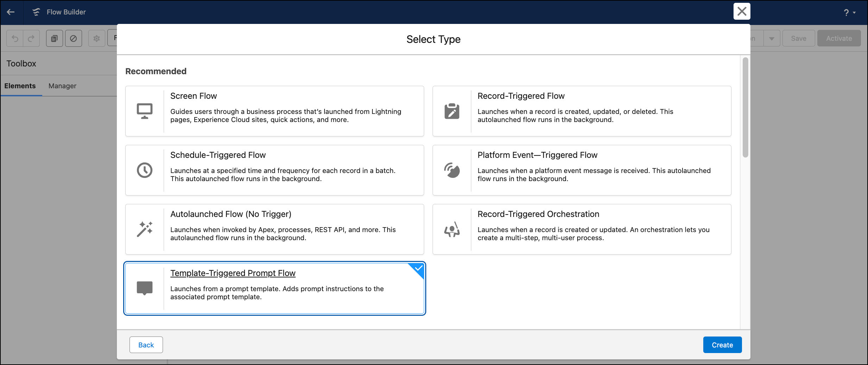Click the Screen Flow description text
Viewport: 868px width, 365px height.
[286, 116]
